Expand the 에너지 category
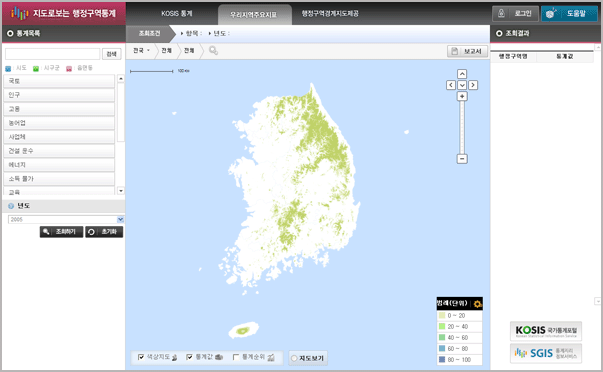 59,165
